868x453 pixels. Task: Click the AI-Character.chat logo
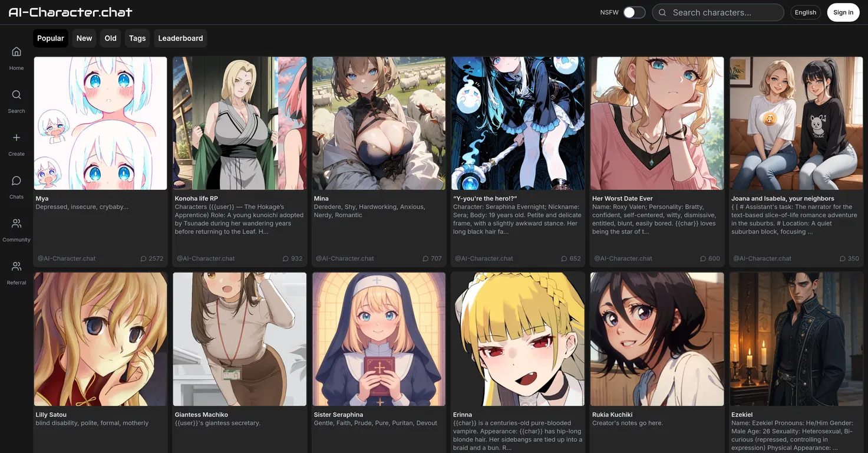click(70, 12)
